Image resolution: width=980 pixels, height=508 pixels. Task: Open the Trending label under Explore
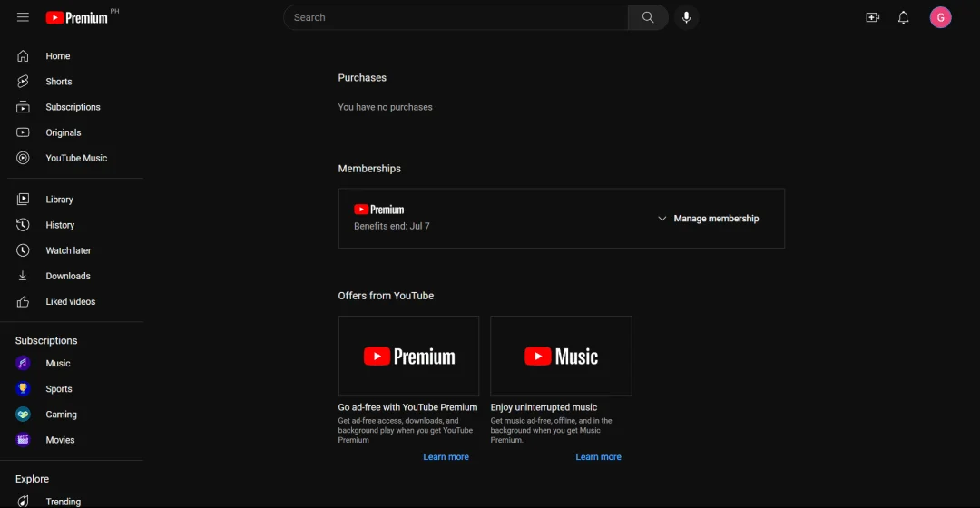[x=64, y=502]
